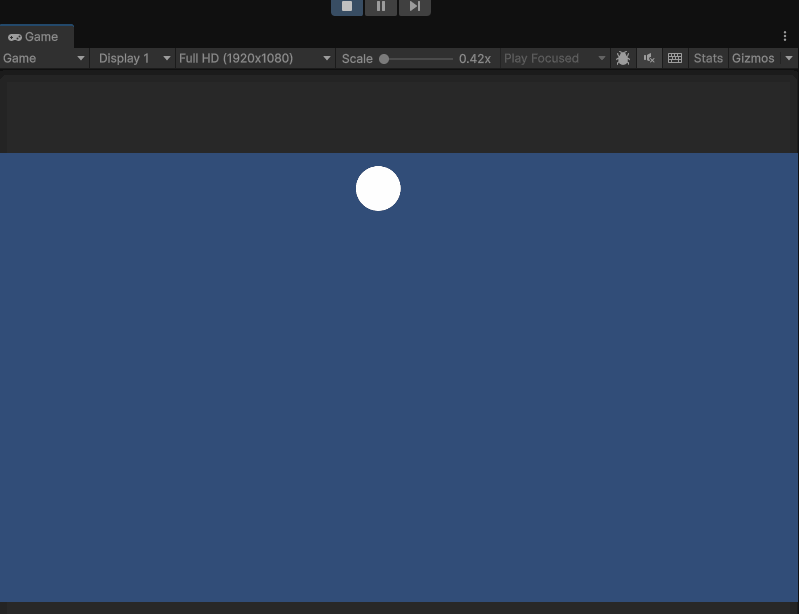Toggle the Stats overlay

point(708,59)
